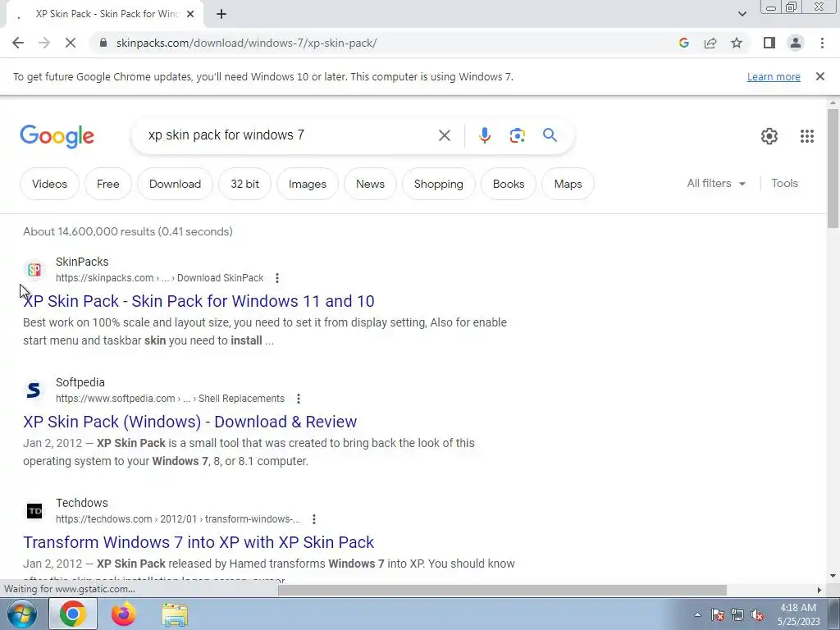Image resolution: width=840 pixels, height=630 pixels.
Task: Open the taskbar clock showing 4:18 AM
Action: [x=799, y=614]
